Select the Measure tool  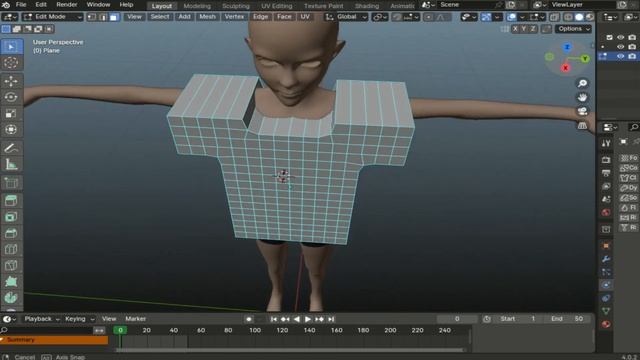click(11, 164)
